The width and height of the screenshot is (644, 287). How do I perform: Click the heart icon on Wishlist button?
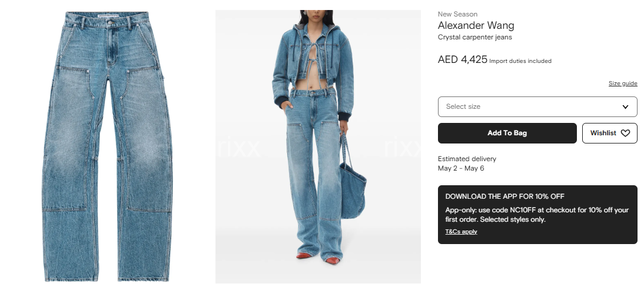click(625, 133)
